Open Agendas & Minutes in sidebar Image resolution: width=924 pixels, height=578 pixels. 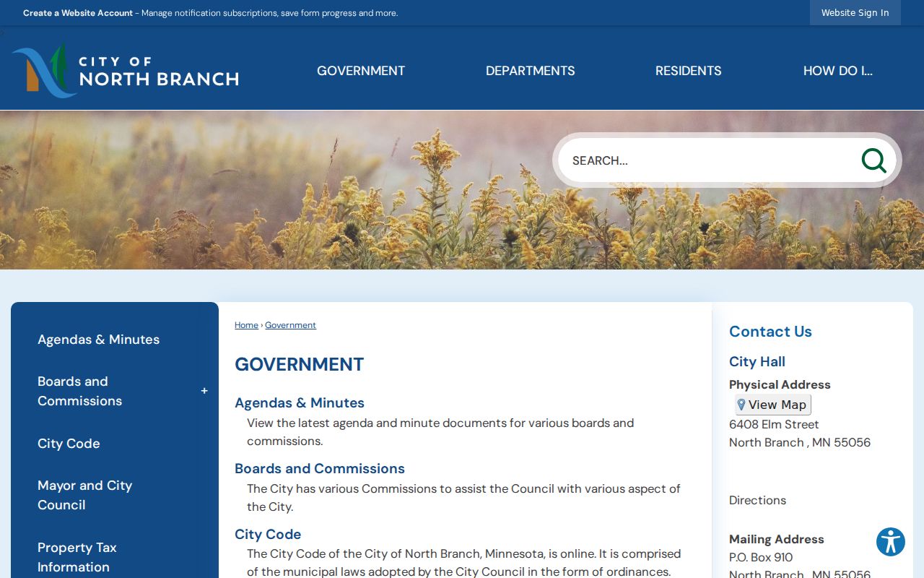pos(99,340)
